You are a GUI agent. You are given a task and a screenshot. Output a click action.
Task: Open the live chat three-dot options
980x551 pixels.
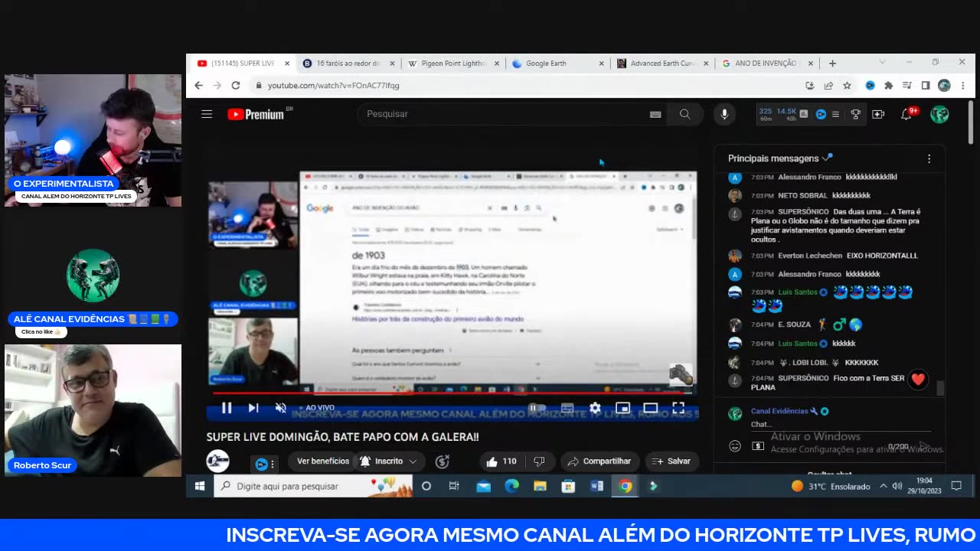(x=929, y=159)
